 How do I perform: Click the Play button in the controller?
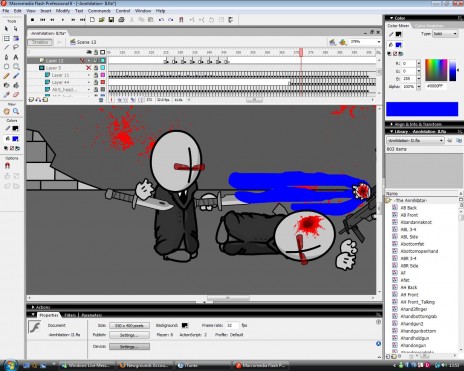tap(62, 20)
